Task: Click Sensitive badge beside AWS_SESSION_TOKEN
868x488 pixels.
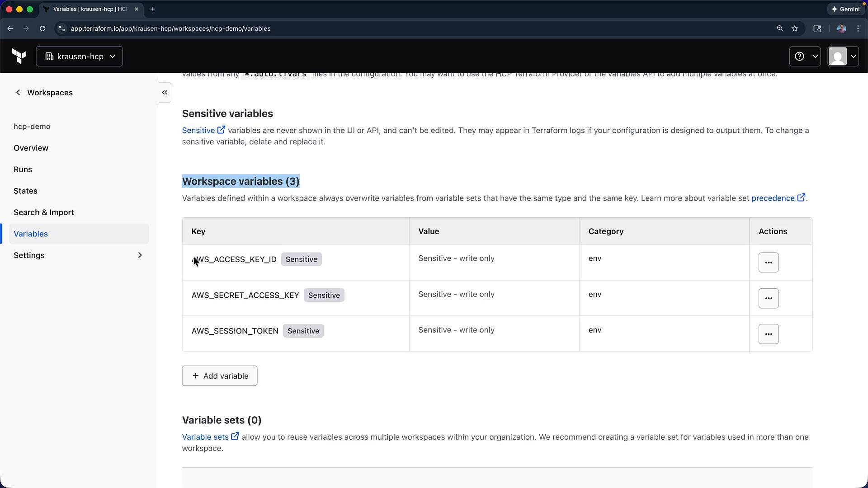Action: (303, 331)
